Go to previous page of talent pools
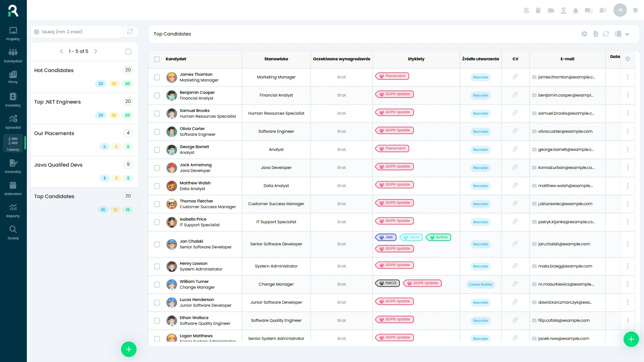 (x=61, y=51)
